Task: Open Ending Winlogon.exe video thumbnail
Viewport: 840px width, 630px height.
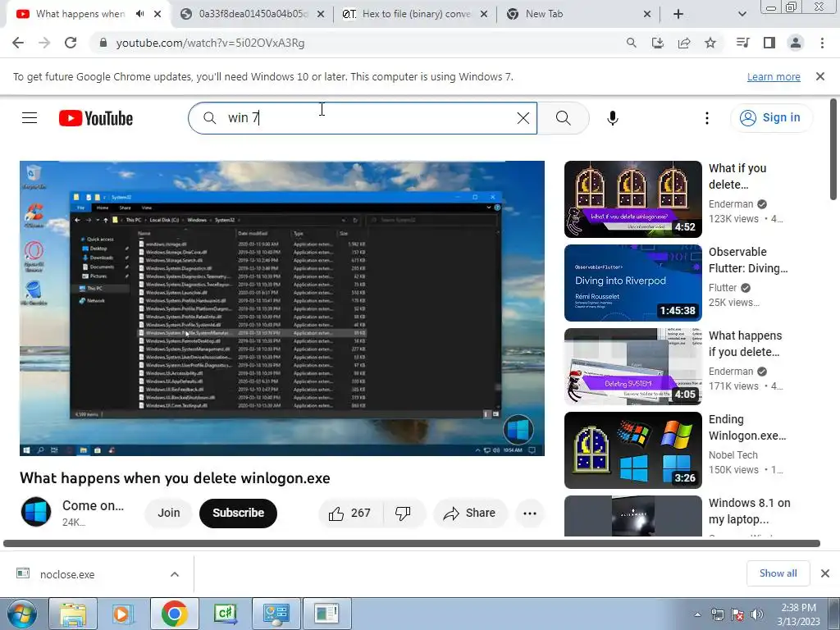Action: pos(632,450)
